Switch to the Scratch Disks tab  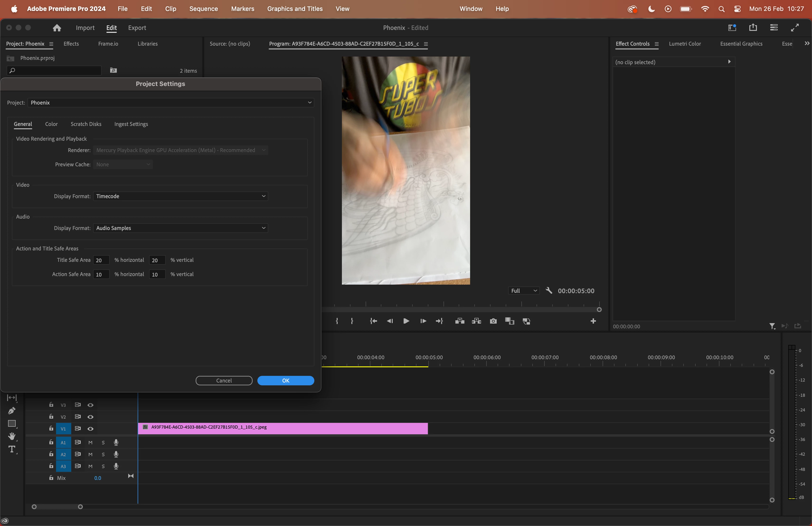[86, 124]
